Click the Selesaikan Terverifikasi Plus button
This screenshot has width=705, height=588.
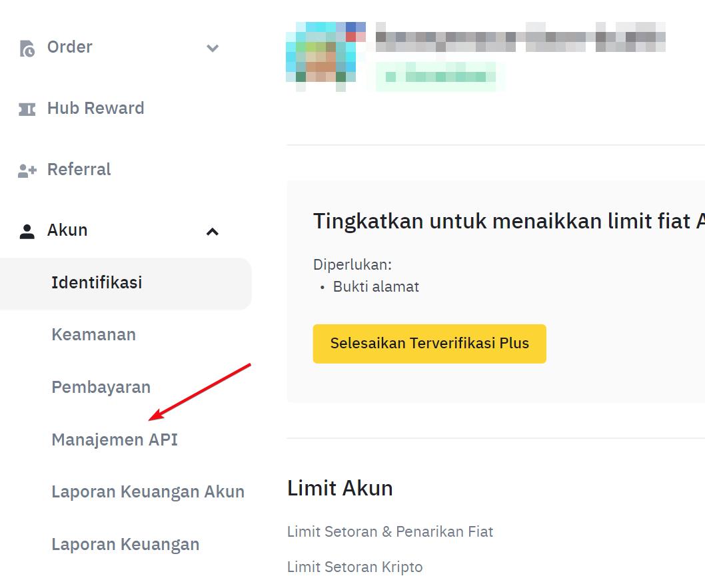click(x=429, y=344)
